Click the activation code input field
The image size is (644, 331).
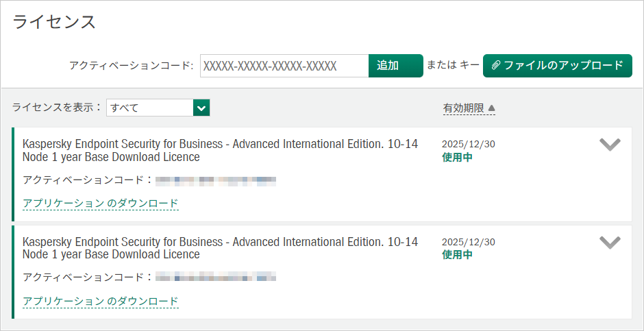click(284, 66)
